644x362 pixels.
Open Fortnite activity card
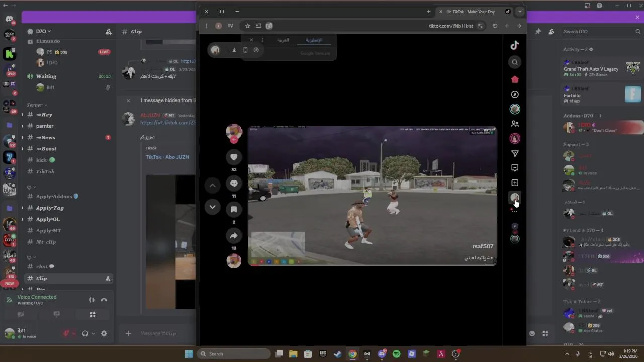pyautogui.click(x=602, y=94)
